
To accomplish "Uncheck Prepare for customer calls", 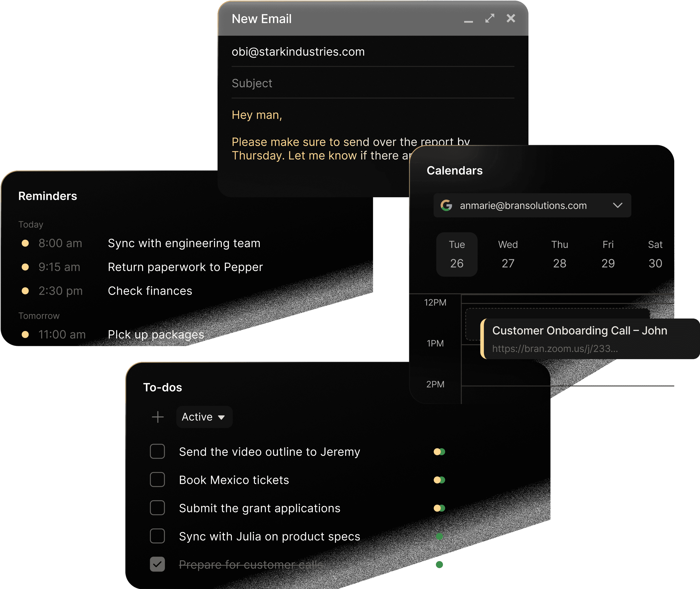I will [157, 564].
